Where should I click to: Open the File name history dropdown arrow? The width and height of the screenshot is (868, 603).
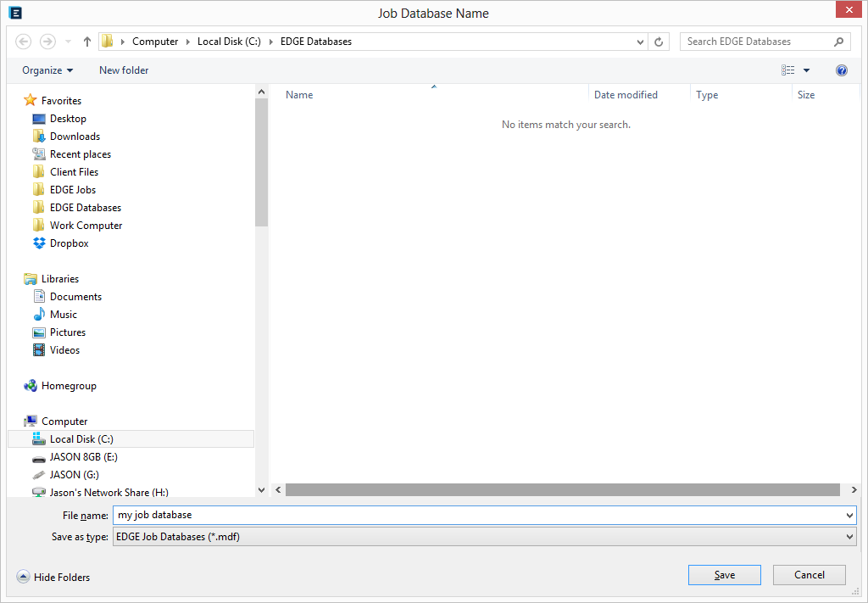coord(849,515)
